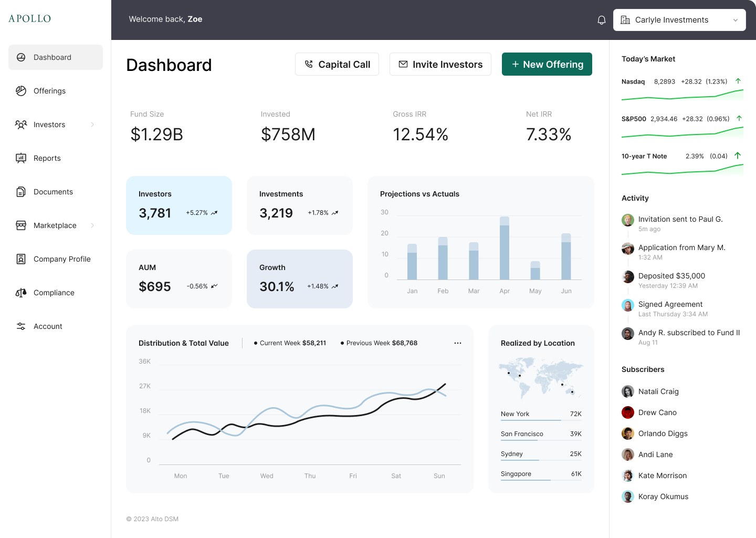
Task: Click the Nasdaq green up arrow
Action: (738, 81)
